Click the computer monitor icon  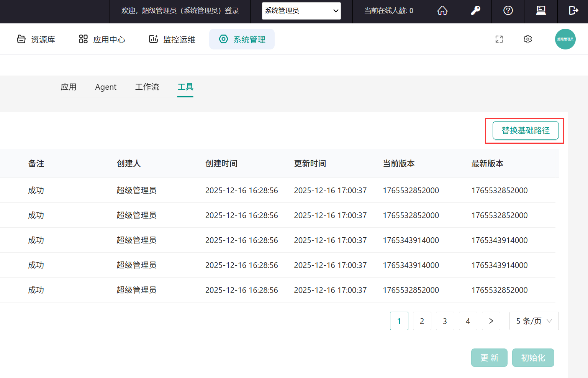541,11
